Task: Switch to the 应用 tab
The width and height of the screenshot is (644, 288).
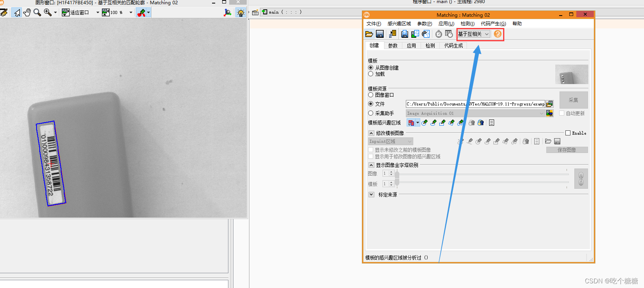Action: pyautogui.click(x=411, y=46)
